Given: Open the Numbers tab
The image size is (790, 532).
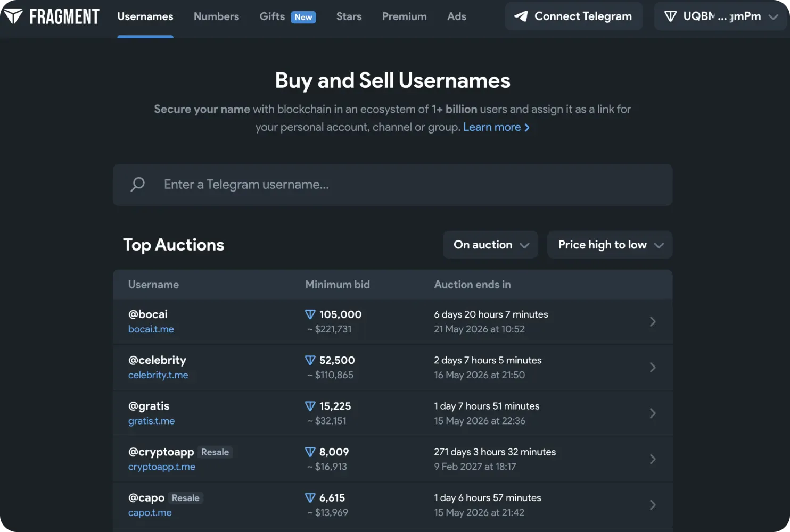Looking at the screenshot, I should (217, 16).
